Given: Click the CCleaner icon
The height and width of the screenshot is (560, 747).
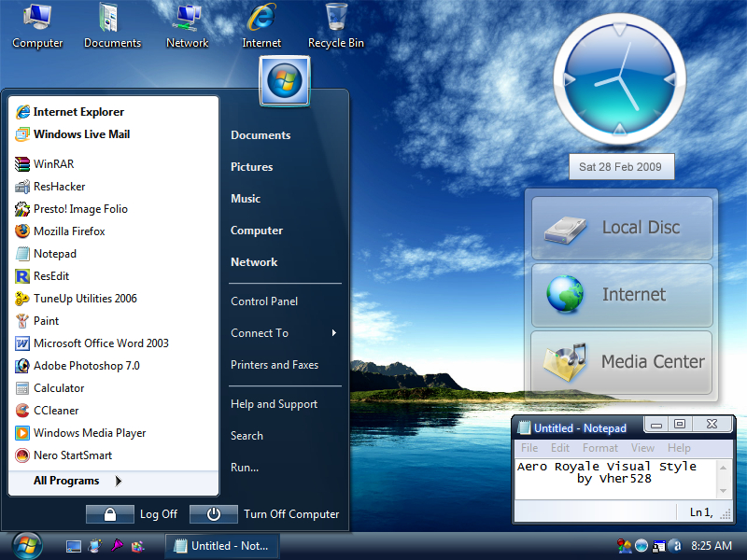Looking at the screenshot, I should (22, 410).
